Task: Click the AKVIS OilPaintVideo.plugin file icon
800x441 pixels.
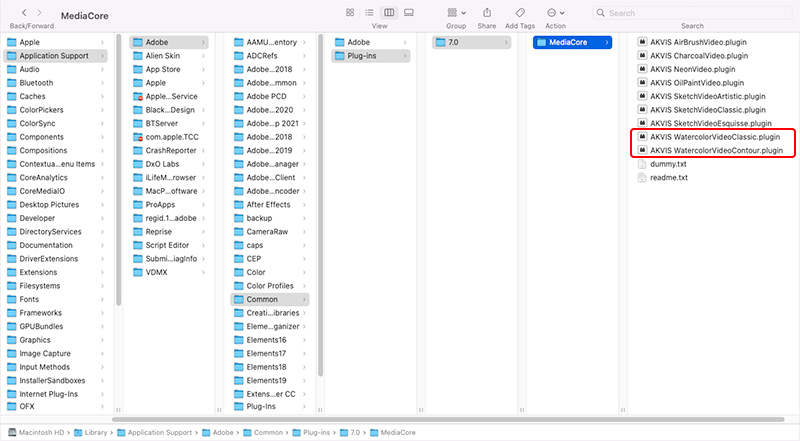Action: coord(642,83)
